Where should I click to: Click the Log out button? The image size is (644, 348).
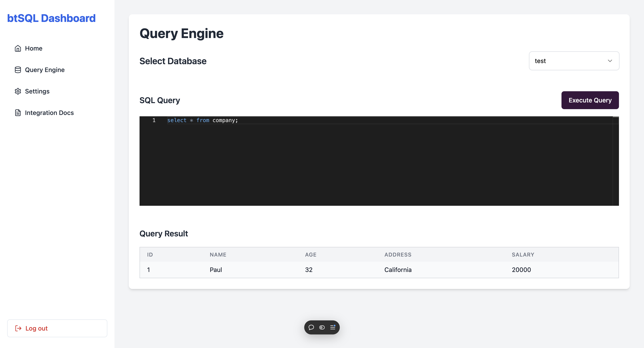click(57, 328)
